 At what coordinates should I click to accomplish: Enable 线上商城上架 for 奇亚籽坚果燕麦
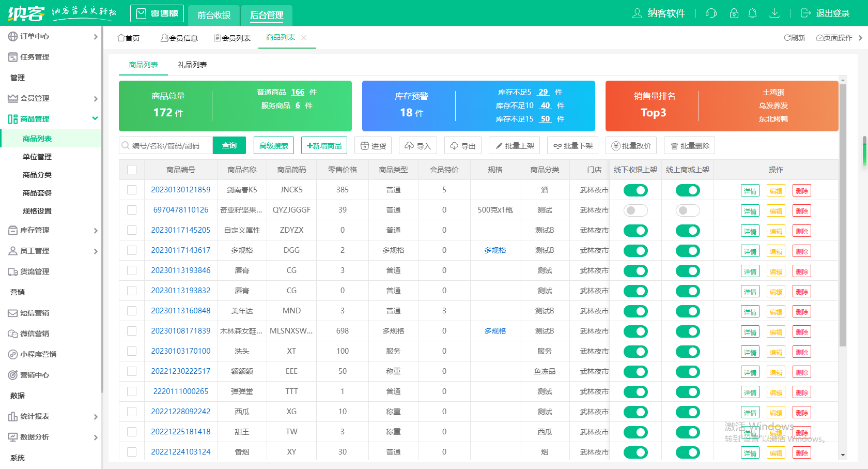688,210
